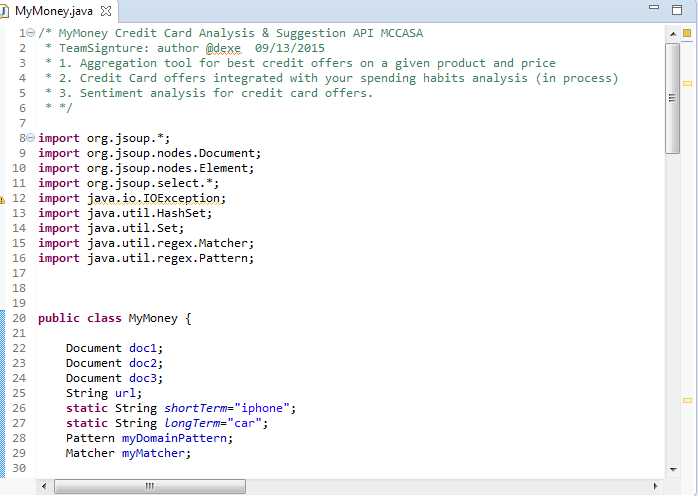Image resolution: width=698 pixels, height=496 pixels.
Task: Select the MyMoney.java editor tab
Action: (x=58, y=11)
